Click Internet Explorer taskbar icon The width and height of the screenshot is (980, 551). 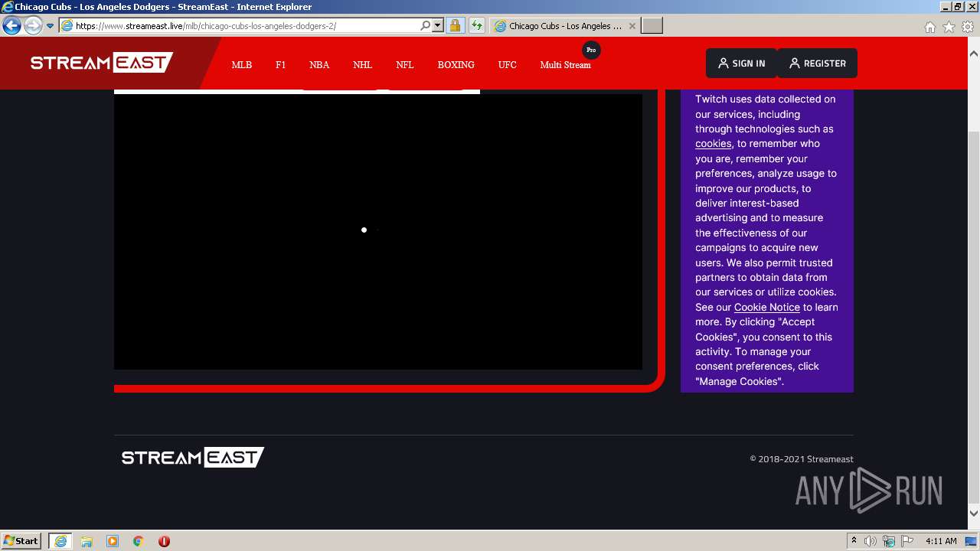coord(60,541)
